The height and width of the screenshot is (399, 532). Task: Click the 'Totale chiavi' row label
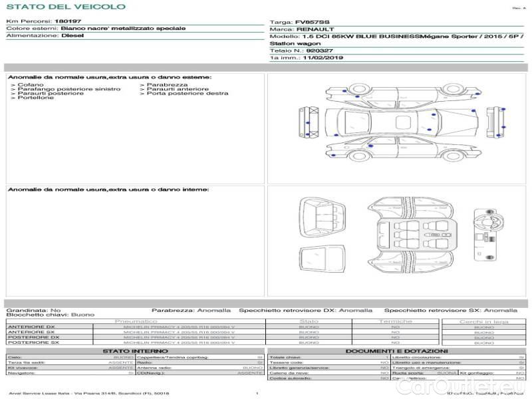[x=285, y=357]
